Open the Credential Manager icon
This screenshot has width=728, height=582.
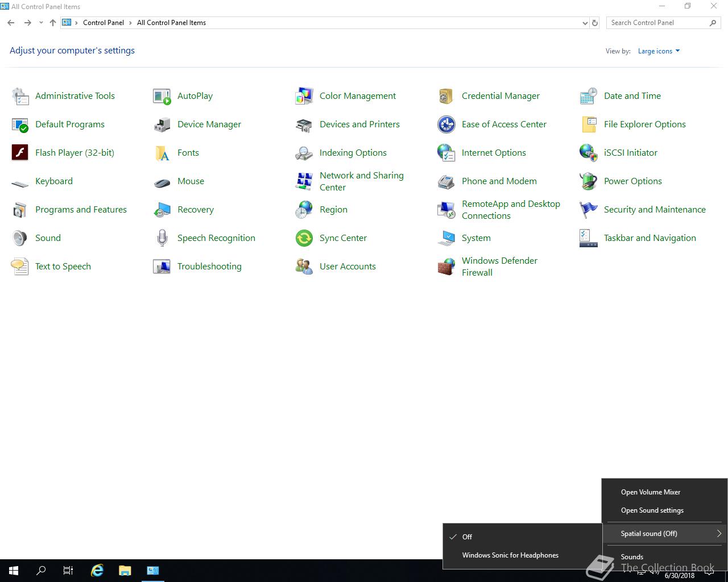pyautogui.click(x=446, y=96)
